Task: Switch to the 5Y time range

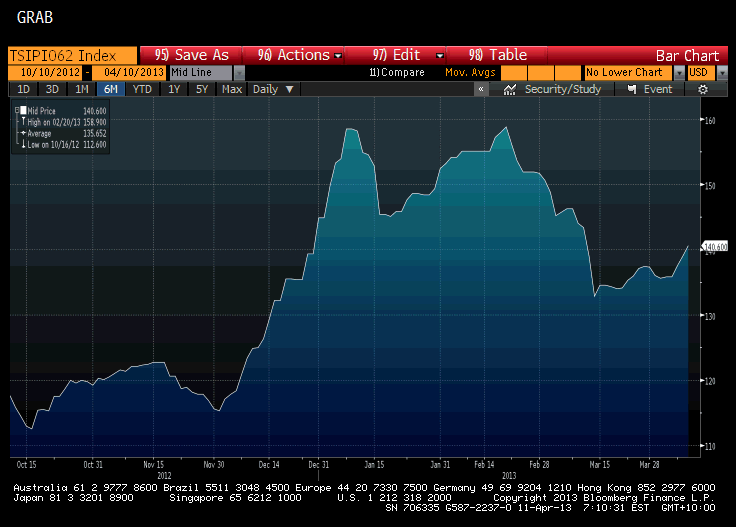Action: [202, 89]
